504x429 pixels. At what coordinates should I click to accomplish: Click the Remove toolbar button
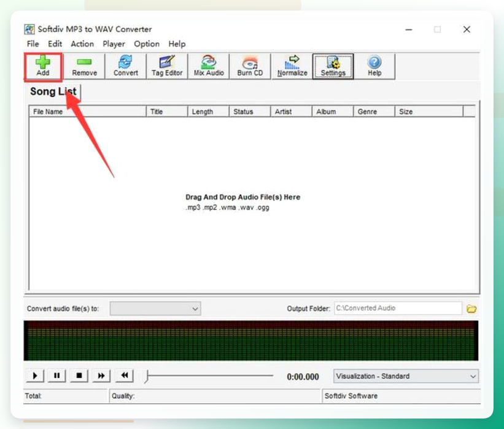(x=84, y=66)
